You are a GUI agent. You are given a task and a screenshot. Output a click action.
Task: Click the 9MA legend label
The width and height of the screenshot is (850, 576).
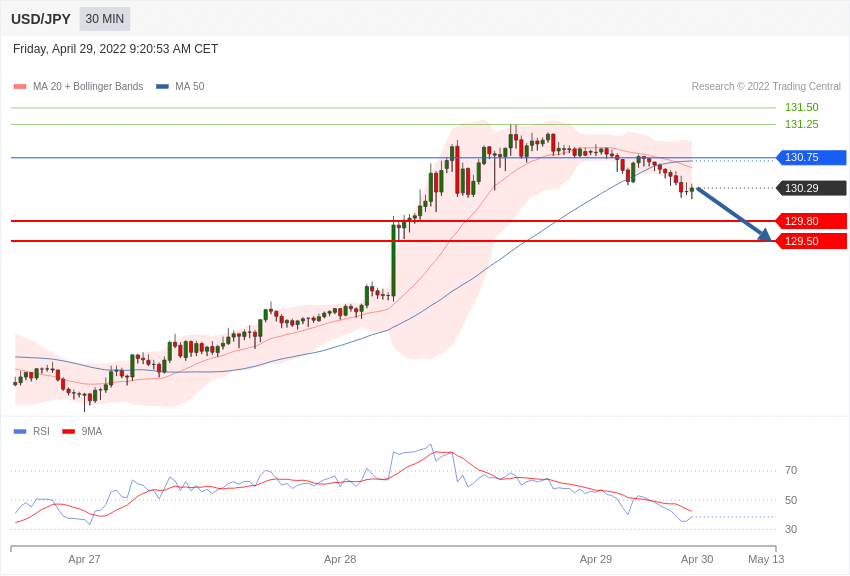tap(92, 431)
